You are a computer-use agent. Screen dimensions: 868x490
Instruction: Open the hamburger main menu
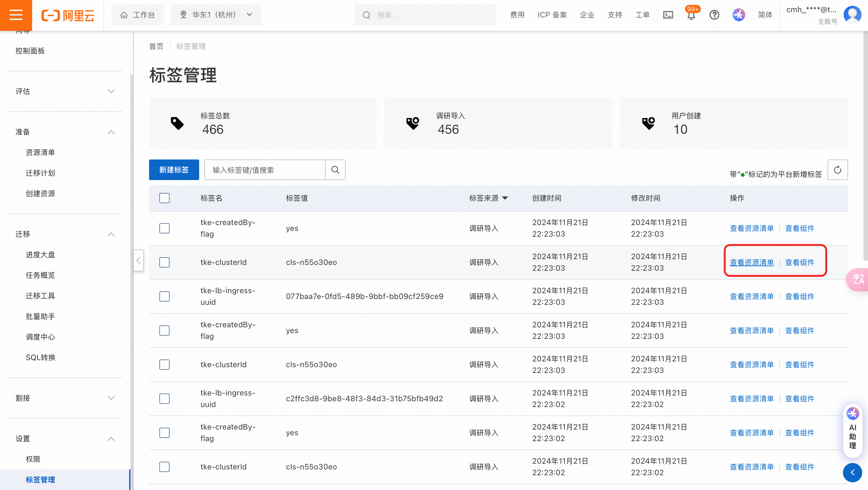point(16,15)
